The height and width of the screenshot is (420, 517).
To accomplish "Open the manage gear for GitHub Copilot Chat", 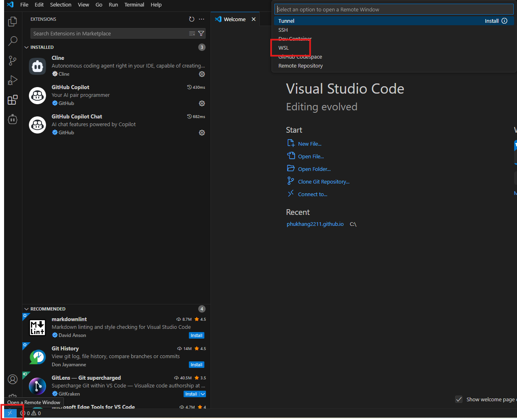I will [202, 133].
